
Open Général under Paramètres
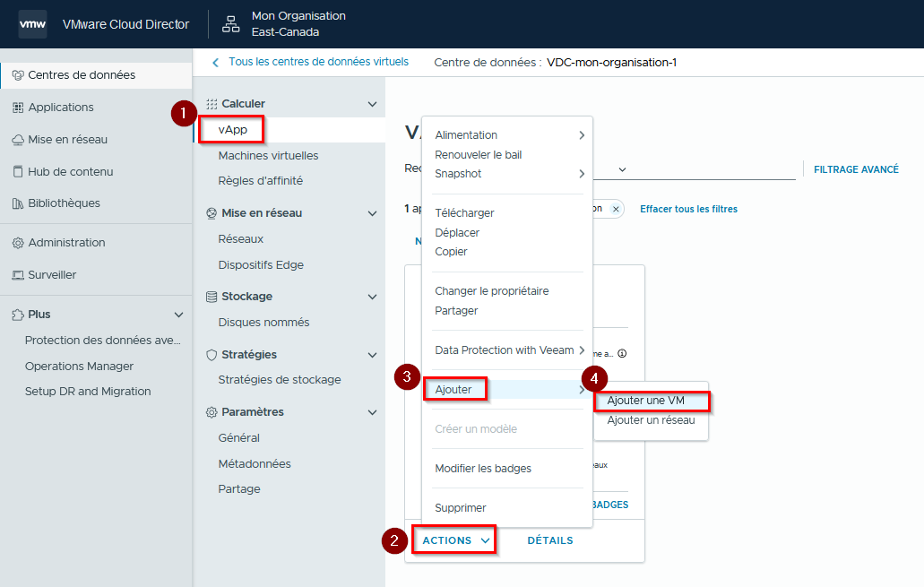(238, 438)
